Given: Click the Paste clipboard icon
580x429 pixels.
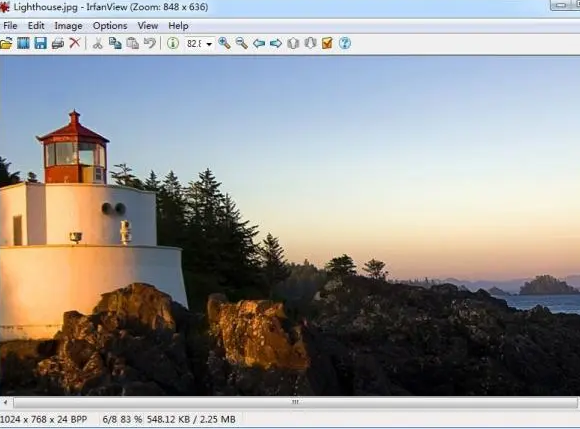Looking at the screenshot, I should click(x=132, y=43).
